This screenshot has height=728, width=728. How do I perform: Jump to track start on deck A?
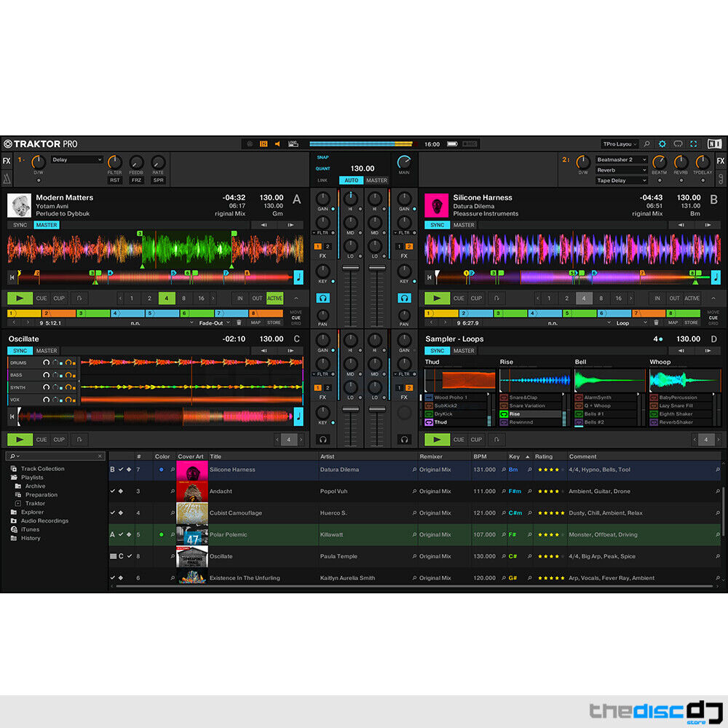[12, 277]
